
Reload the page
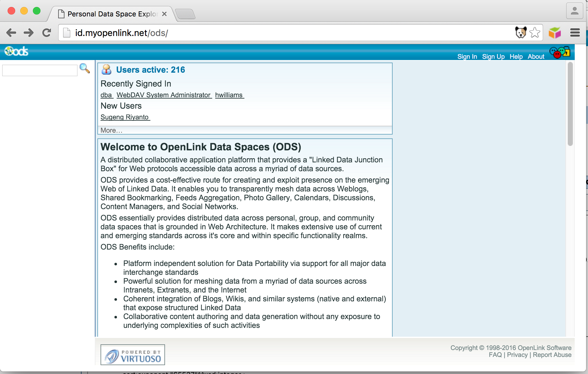[x=47, y=33]
